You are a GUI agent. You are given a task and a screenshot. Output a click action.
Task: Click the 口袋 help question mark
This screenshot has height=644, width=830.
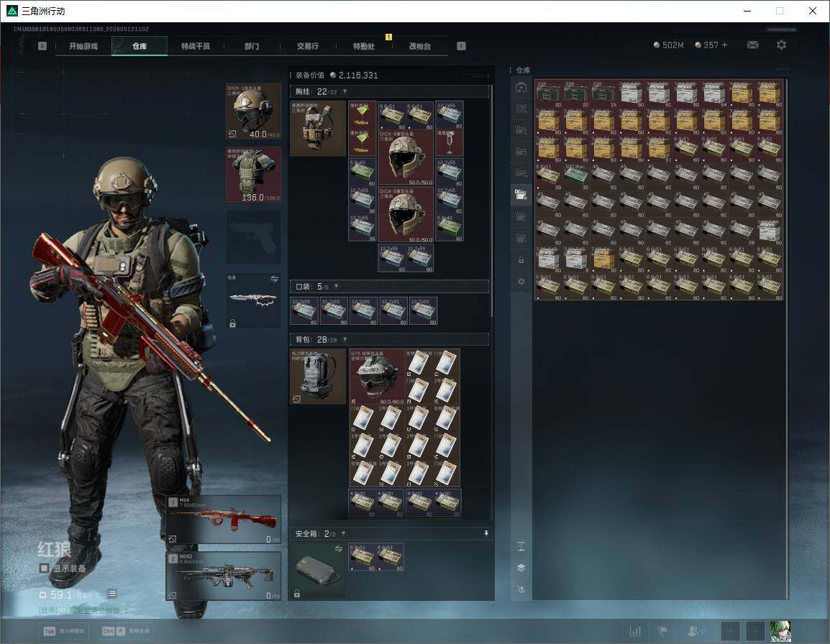coord(336,286)
